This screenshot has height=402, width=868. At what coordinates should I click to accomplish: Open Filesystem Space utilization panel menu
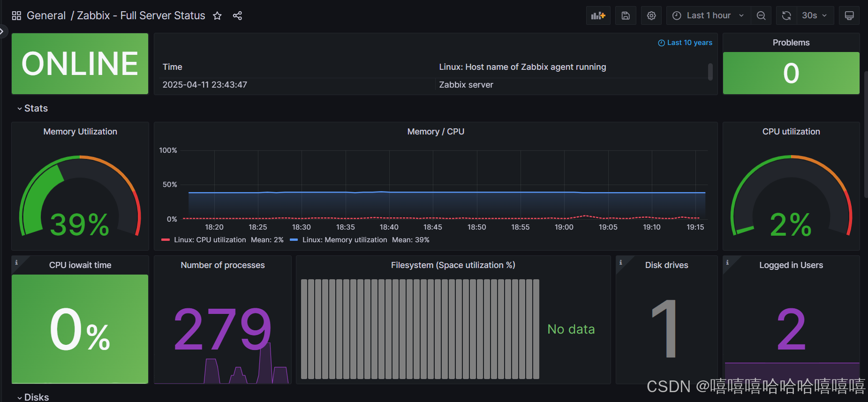[453, 265]
